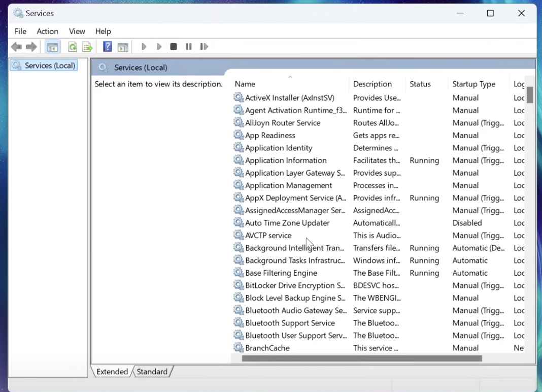Click the Disabled startup type cell
Image resolution: width=542 pixels, height=392 pixels.
click(467, 223)
